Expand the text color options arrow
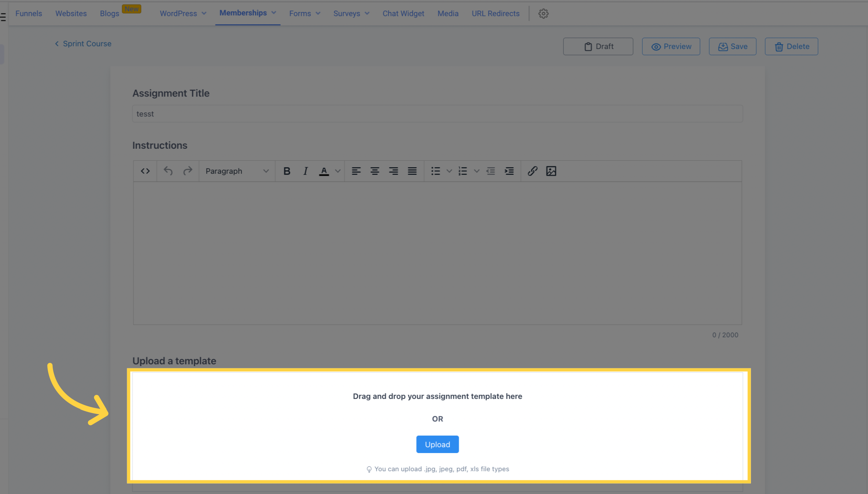The height and width of the screenshot is (494, 868). [337, 171]
